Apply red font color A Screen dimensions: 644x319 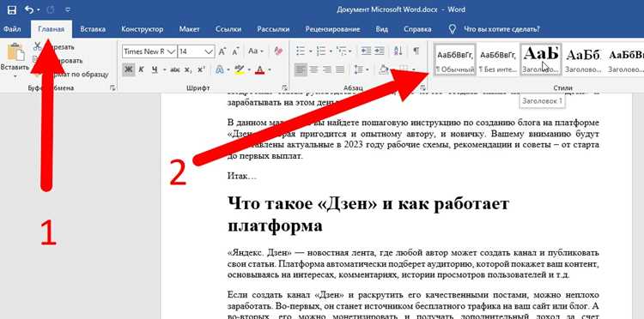point(259,69)
